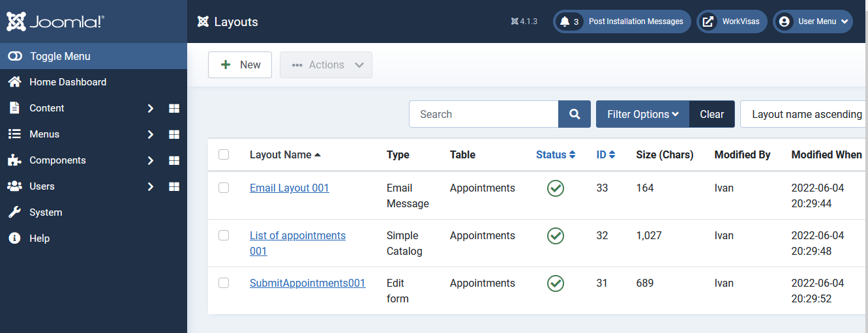The width and height of the screenshot is (868, 333).
Task: Expand the Filter Options dropdown
Action: [642, 114]
